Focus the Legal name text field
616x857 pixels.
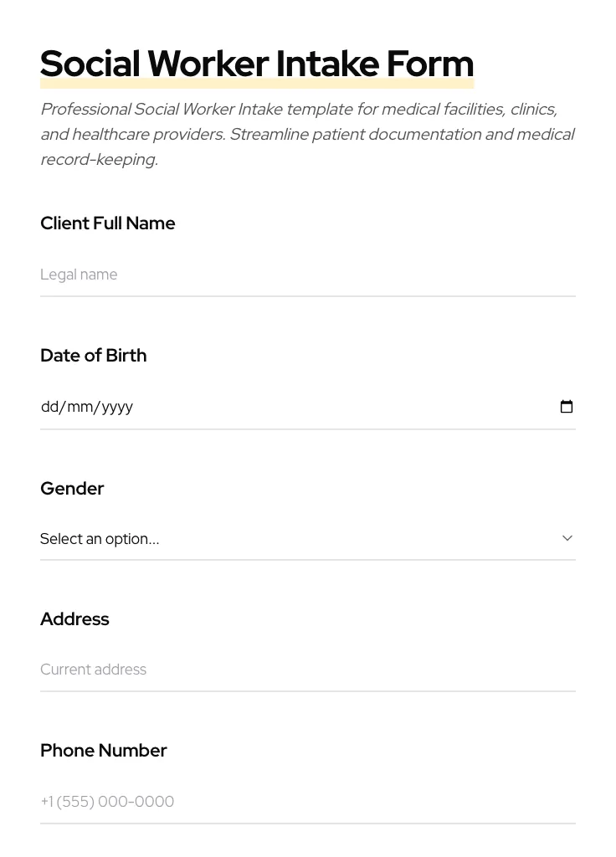(307, 275)
